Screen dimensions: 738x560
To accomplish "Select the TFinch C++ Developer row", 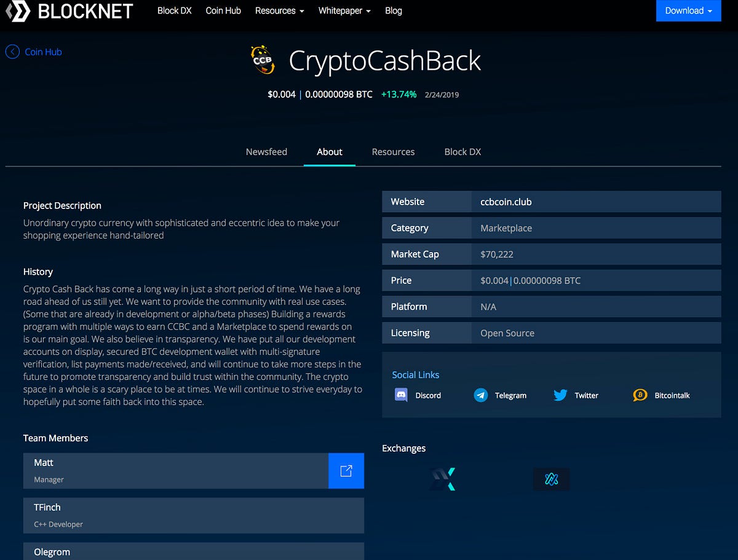I will (x=194, y=515).
